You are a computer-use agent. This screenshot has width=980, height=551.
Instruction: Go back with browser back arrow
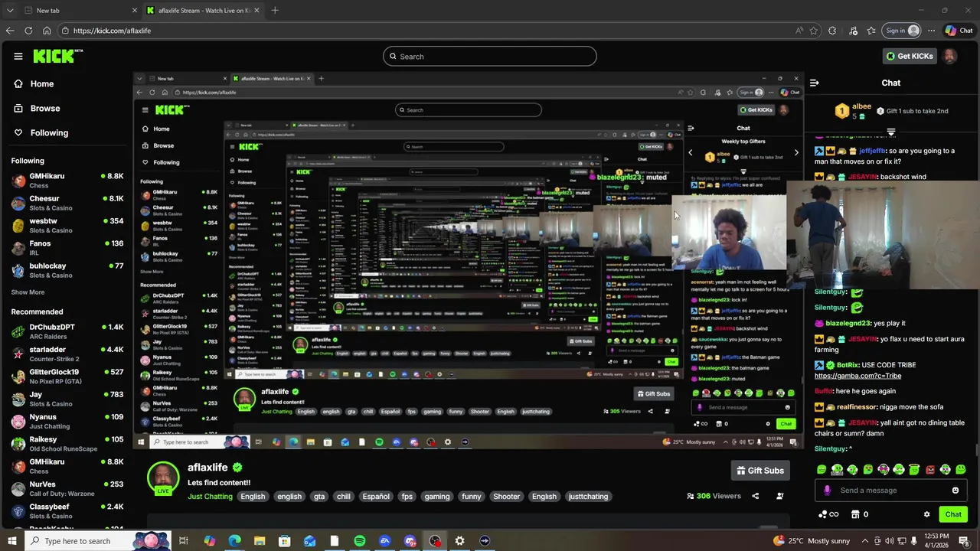(x=10, y=31)
